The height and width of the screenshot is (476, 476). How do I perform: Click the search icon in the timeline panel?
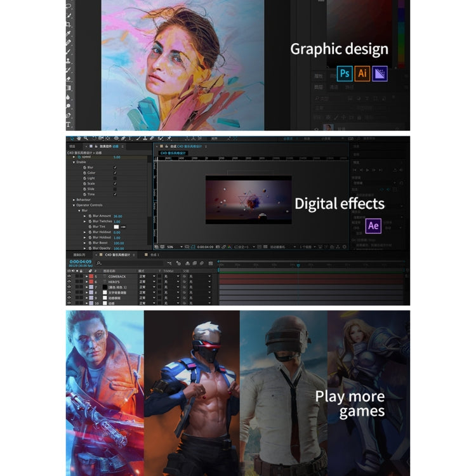(99, 263)
